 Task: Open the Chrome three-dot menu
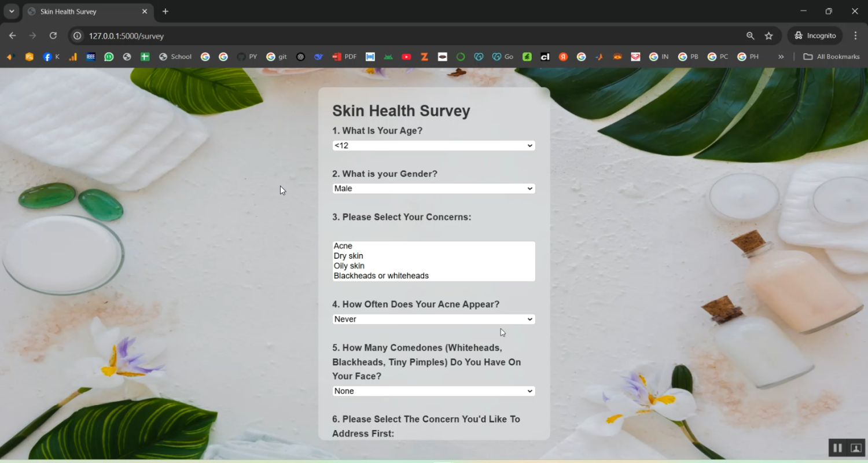pyautogui.click(x=855, y=36)
